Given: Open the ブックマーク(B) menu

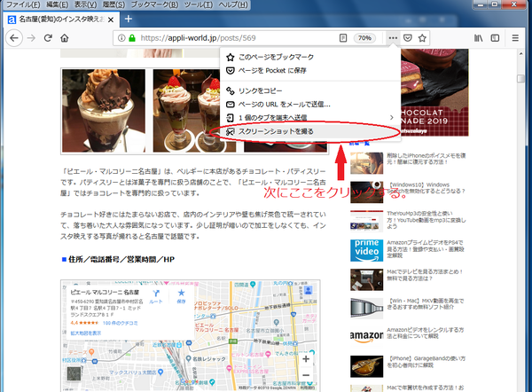Looking at the screenshot, I should (x=154, y=4).
